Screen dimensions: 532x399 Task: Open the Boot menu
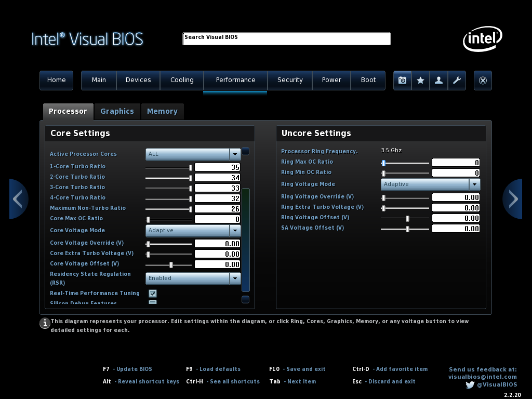coord(368,81)
